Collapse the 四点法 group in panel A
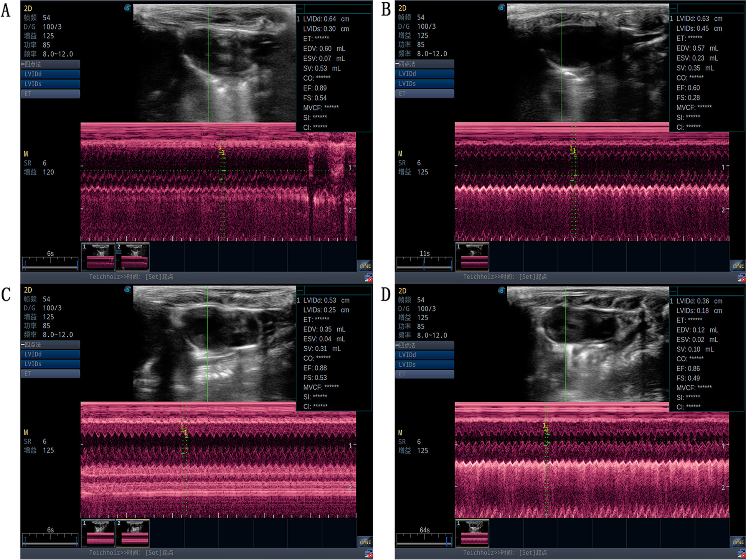 tap(50, 64)
